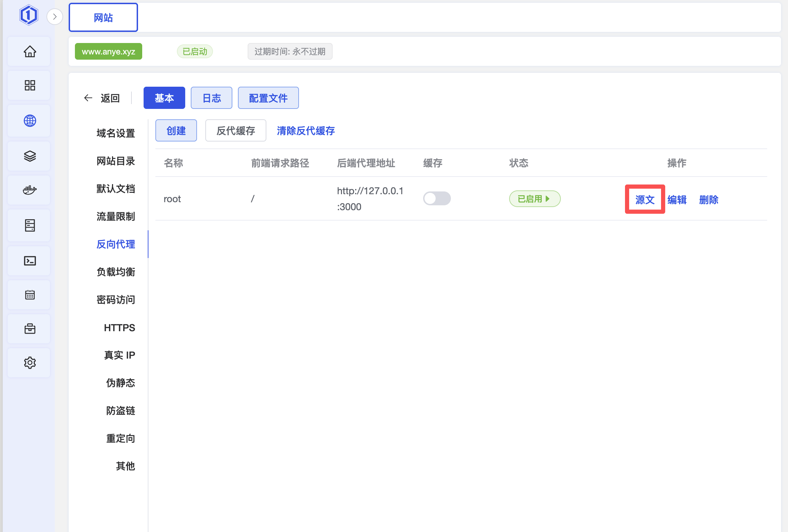Open the cron jobs calendar icon
This screenshot has width=788, height=532.
30,295
